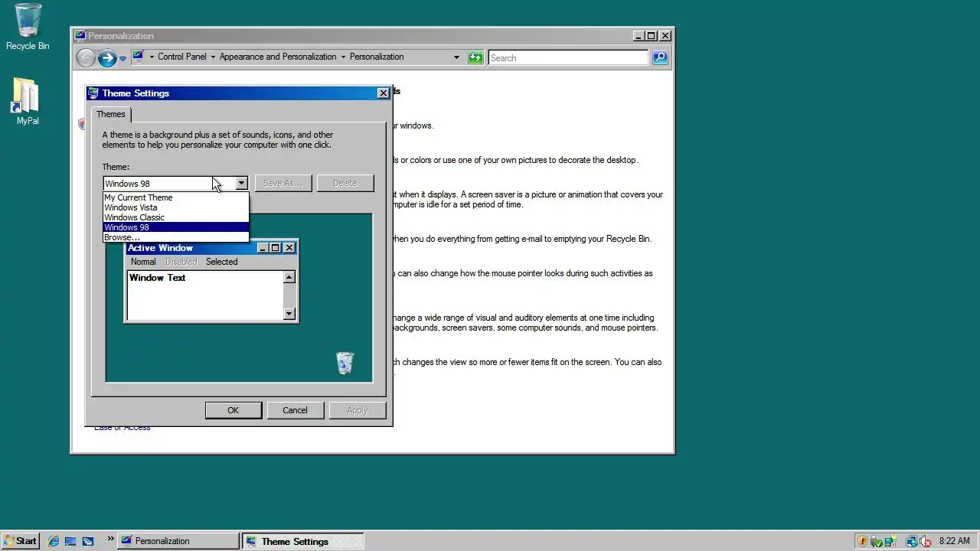Click the Search magnifier button
This screenshot has width=980, height=551.
click(660, 57)
